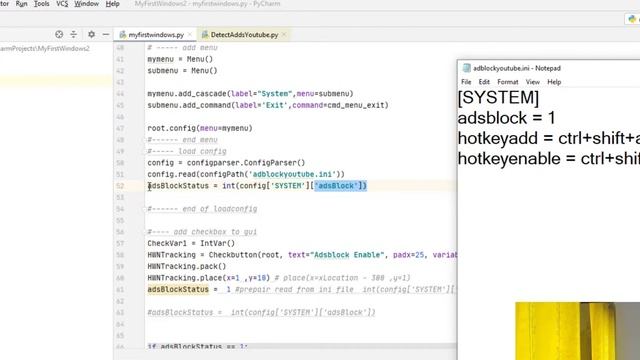Switch to the DetectAddsYoutube.py tab
The height and width of the screenshot is (360, 640).
pos(244,35)
